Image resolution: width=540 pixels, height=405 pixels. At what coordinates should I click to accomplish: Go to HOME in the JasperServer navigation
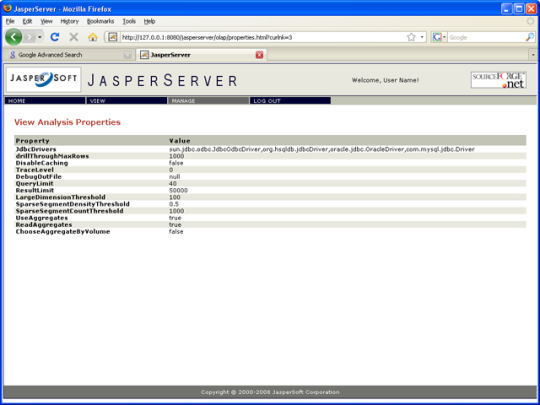[45, 101]
